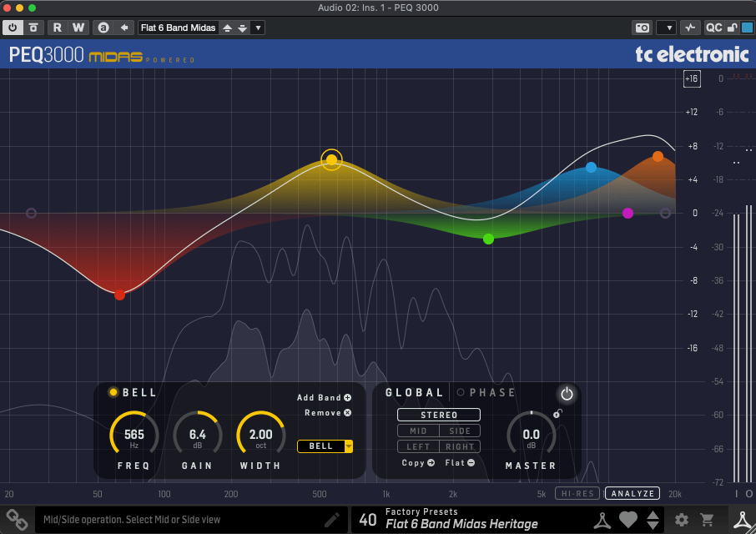This screenshot has width=756, height=534.
Task: Open the settings gear in bottom bar
Action: click(682, 520)
